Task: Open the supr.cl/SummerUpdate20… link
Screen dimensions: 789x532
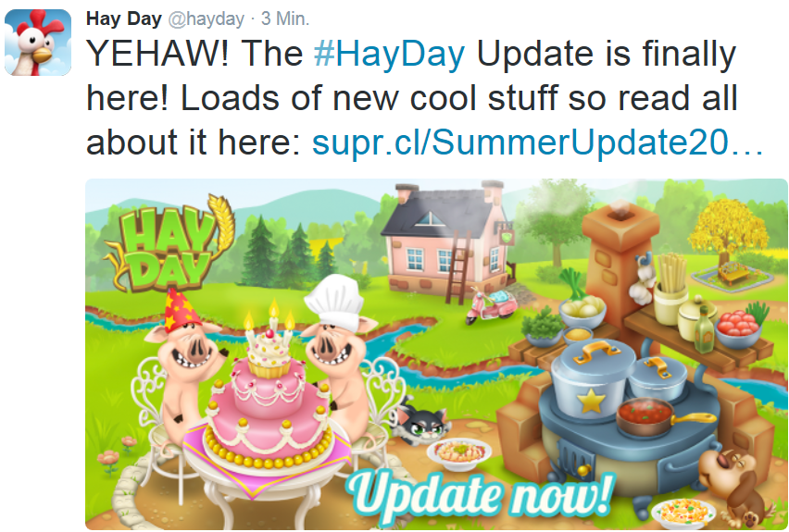Action: pyautogui.click(x=538, y=142)
